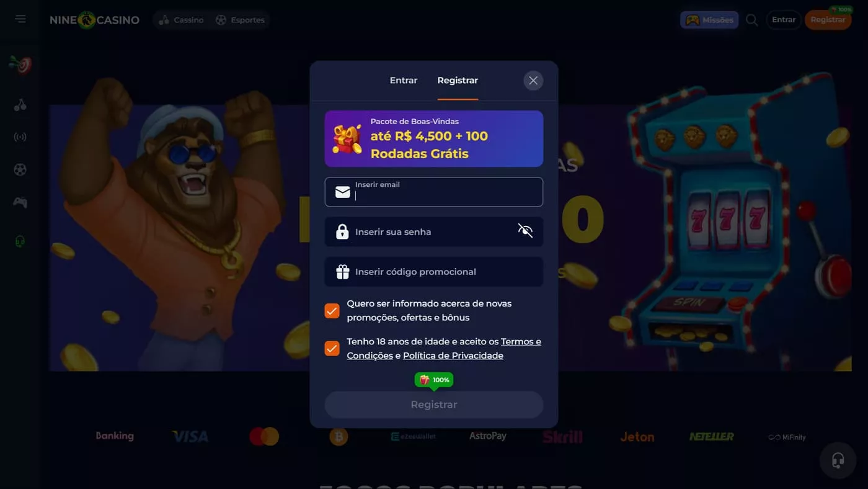Switch to the Entrar tab in dialog
868x489 pixels.
404,81
